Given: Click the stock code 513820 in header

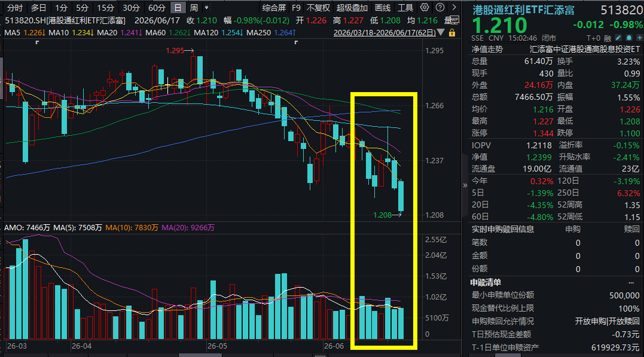Looking at the screenshot, I should tap(621, 10).
